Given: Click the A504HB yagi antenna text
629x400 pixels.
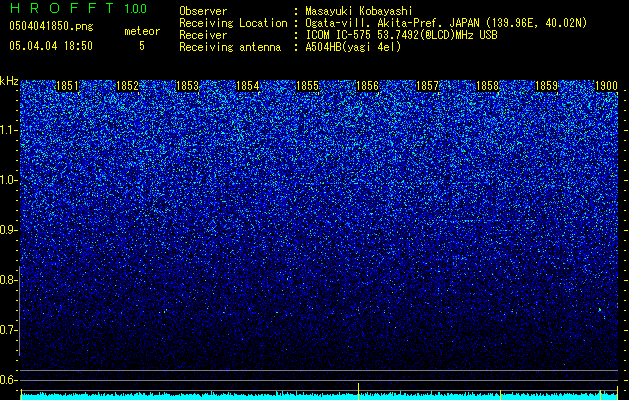Looking at the screenshot, I should pyautogui.click(x=353, y=47).
